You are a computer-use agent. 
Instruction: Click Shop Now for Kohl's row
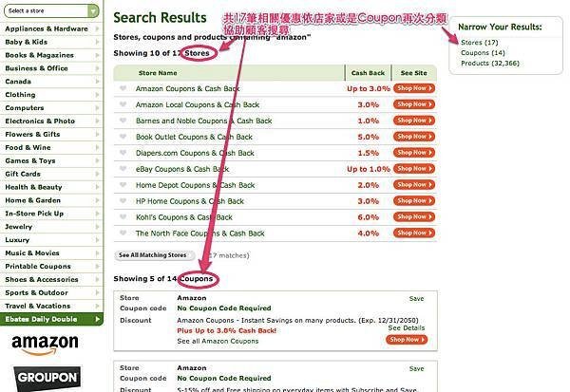(414, 217)
